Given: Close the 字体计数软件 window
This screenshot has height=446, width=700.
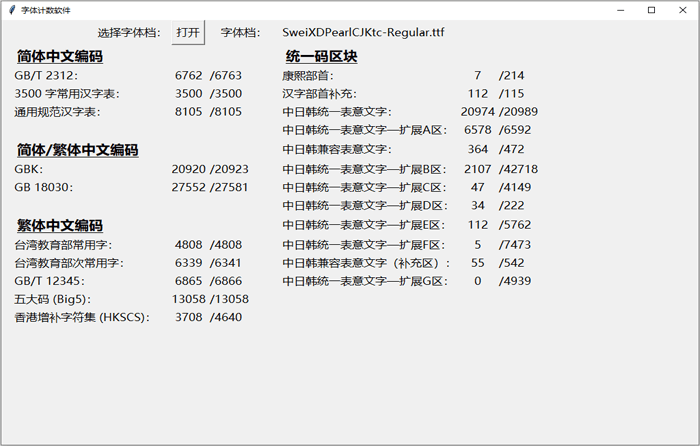Looking at the screenshot, I should [683, 10].
